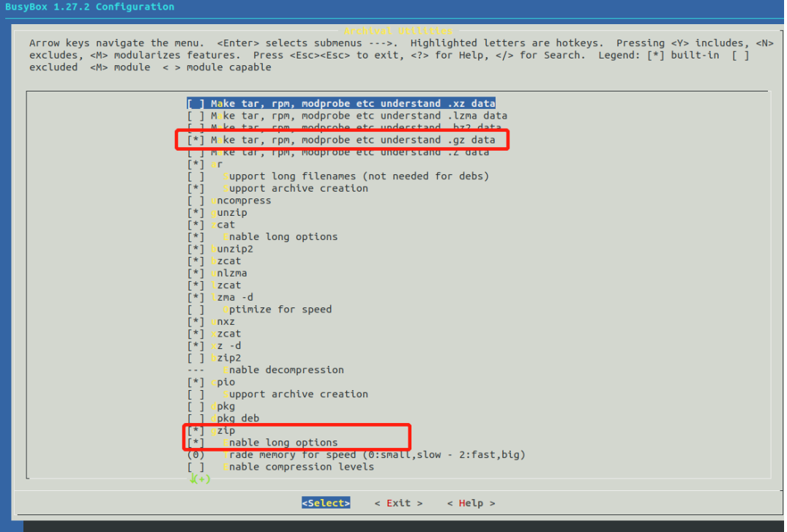
Task: Enable cpio Support archive creation
Action: [x=277, y=394]
